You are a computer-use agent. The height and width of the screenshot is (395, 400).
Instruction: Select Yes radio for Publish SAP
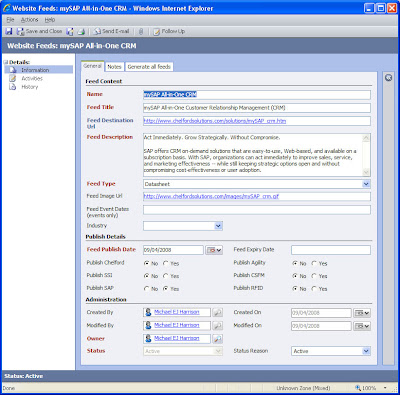[x=166, y=289]
